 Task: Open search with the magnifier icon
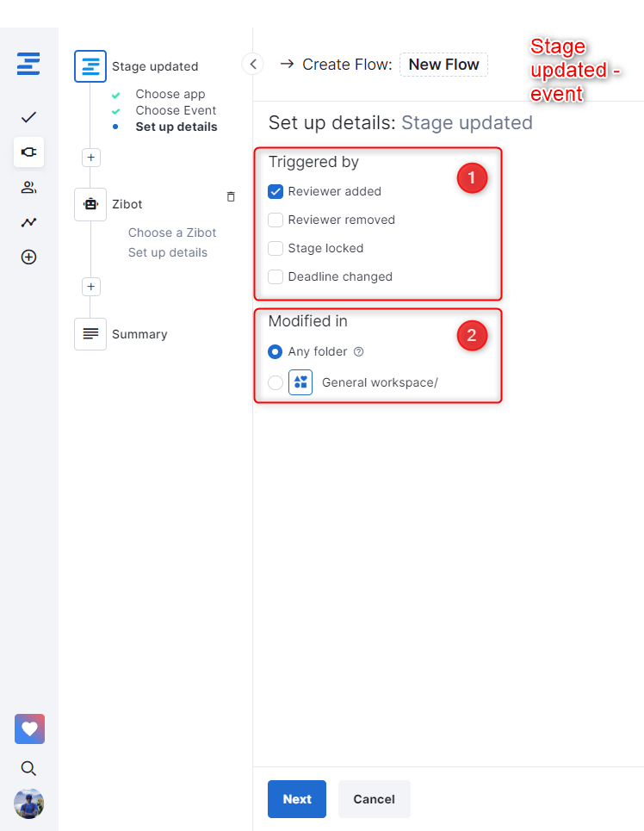click(28, 768)
